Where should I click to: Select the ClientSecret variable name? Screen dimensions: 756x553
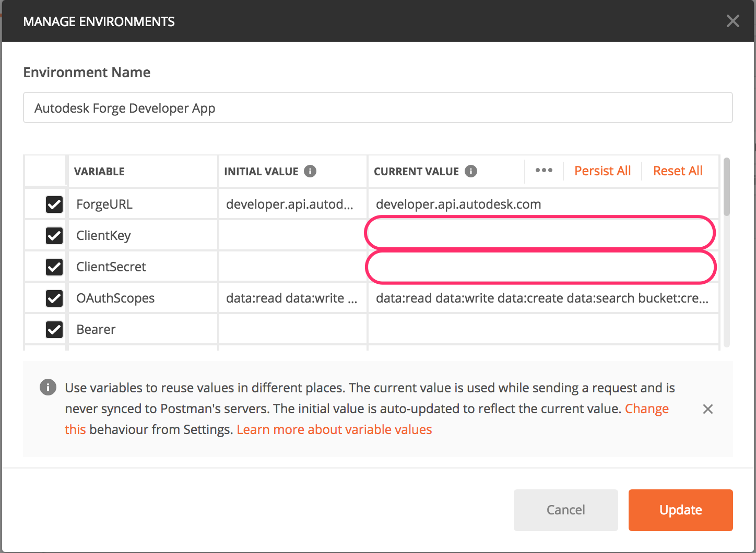[111, 267]
